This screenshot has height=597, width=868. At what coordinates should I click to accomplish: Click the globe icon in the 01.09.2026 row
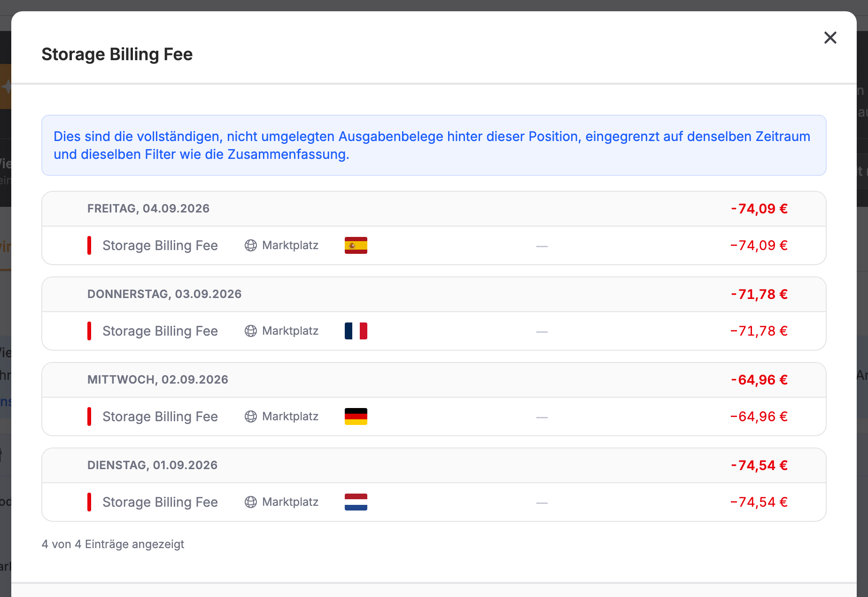(x=251, y=502)
